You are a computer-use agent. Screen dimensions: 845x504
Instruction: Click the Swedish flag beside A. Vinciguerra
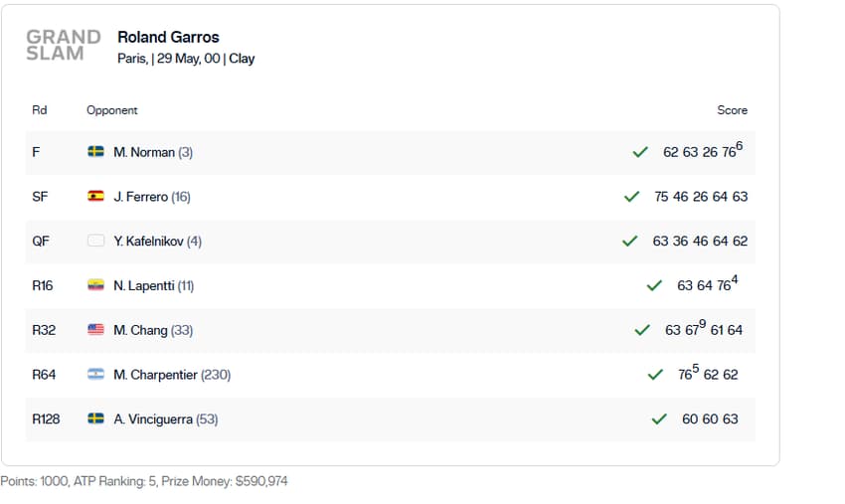pos(95,419)
